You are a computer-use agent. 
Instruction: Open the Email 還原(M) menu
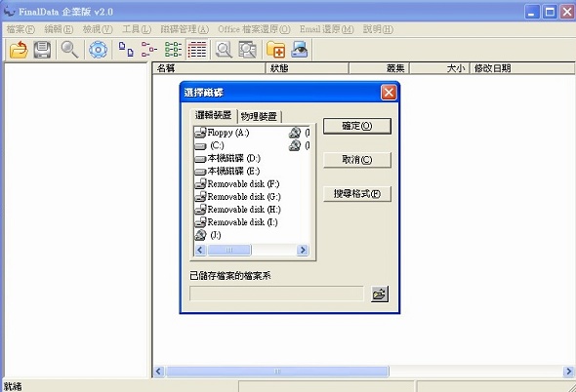point(326,29)
